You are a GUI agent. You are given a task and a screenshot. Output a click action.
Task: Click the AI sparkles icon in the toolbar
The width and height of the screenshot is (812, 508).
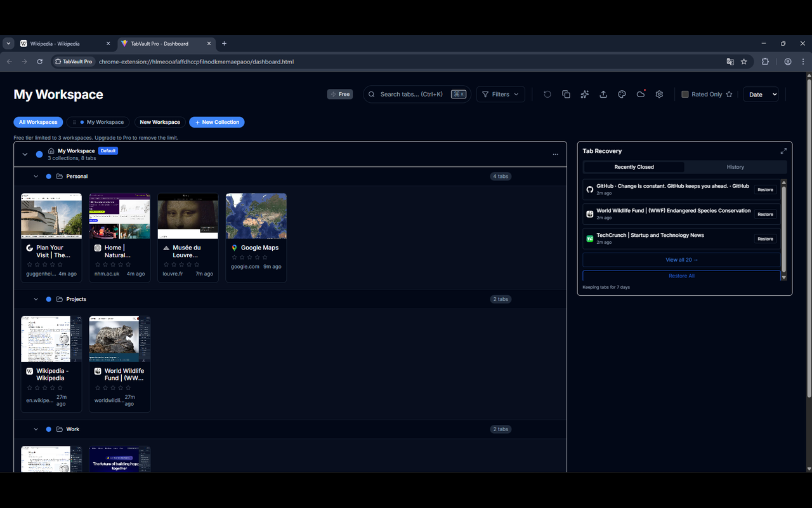pyautogui.click(x=584, y=94)
